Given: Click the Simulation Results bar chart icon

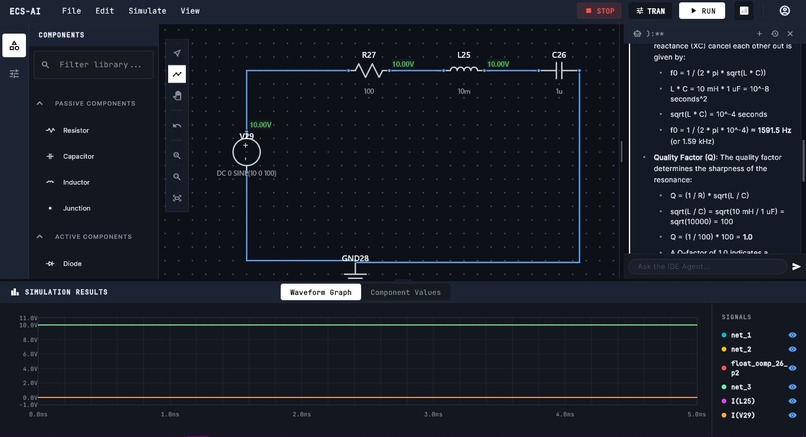Looking at the screenshot, I should tap(15, 292).
